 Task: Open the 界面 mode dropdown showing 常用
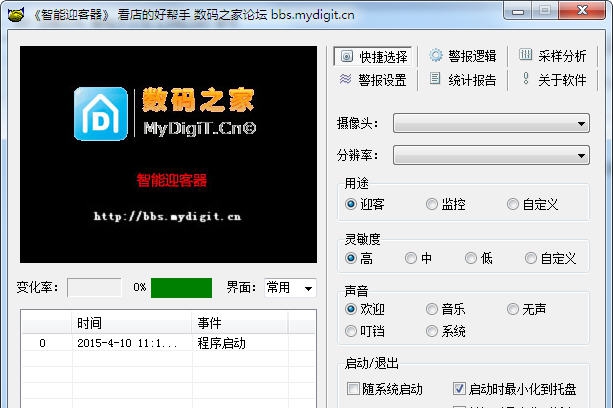[x=290, y=288]
